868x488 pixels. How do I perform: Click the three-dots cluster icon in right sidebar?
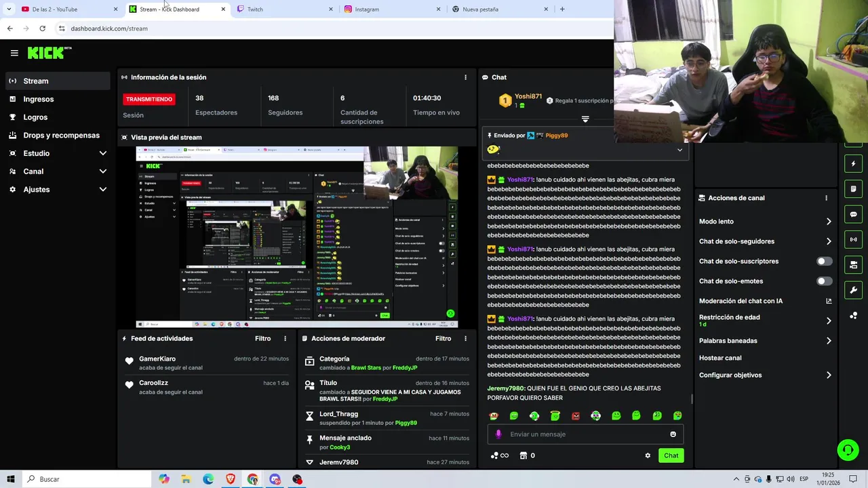click(x=853, y=316)
